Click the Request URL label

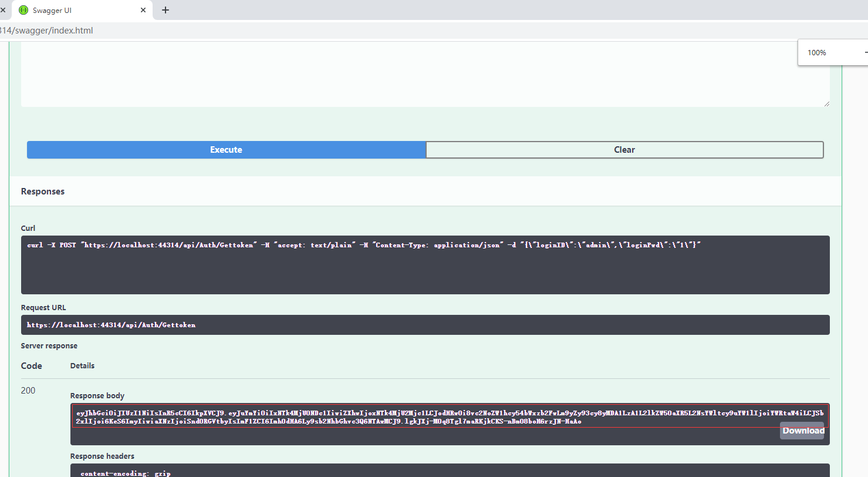tap(43, 307)
